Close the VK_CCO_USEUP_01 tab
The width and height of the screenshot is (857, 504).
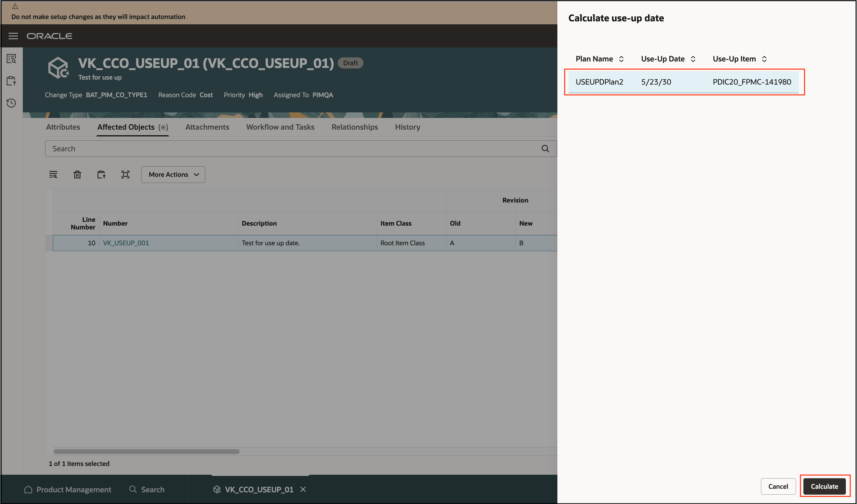pyautogui.click(x=303, y=489)
